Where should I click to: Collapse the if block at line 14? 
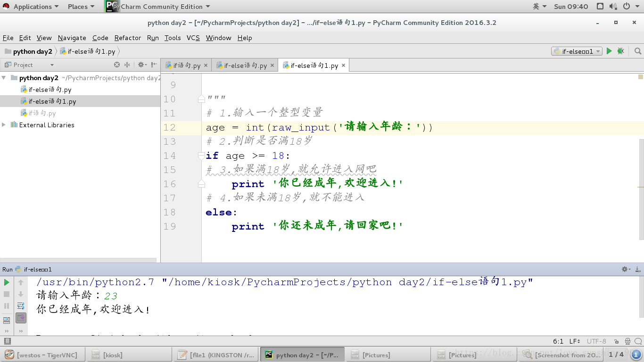click(x=201, y=156)
